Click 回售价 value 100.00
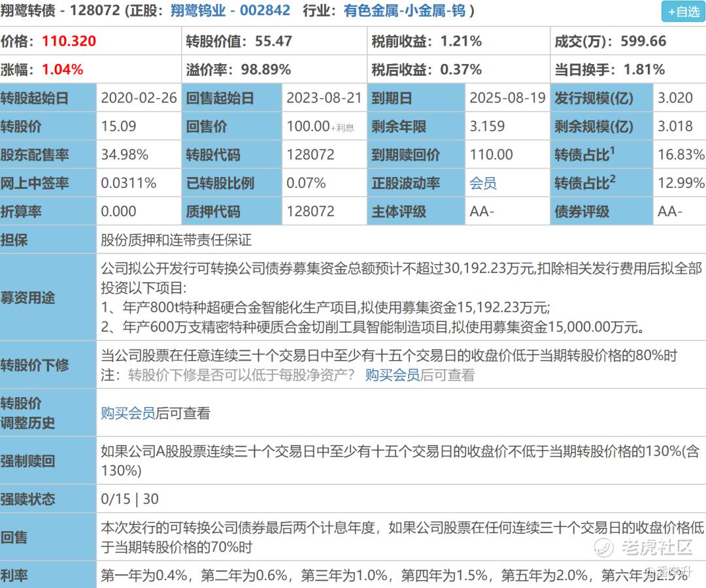The height and width of the screenshot is (588, 706). (309, 126)
